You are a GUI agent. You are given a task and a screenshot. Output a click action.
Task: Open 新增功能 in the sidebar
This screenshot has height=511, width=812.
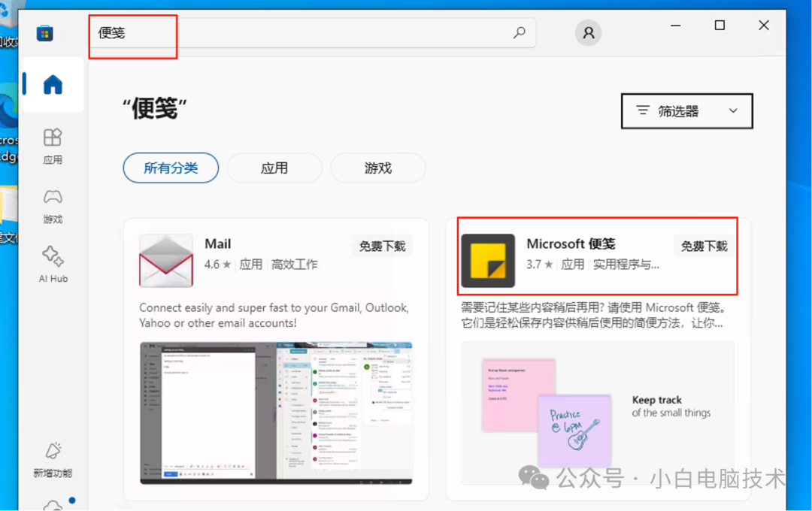[53, 460]
